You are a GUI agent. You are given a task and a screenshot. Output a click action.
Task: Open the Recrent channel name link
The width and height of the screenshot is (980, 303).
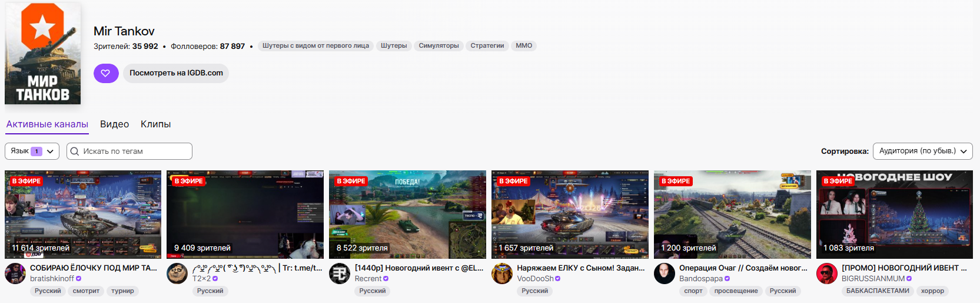(x=368, y=278)
